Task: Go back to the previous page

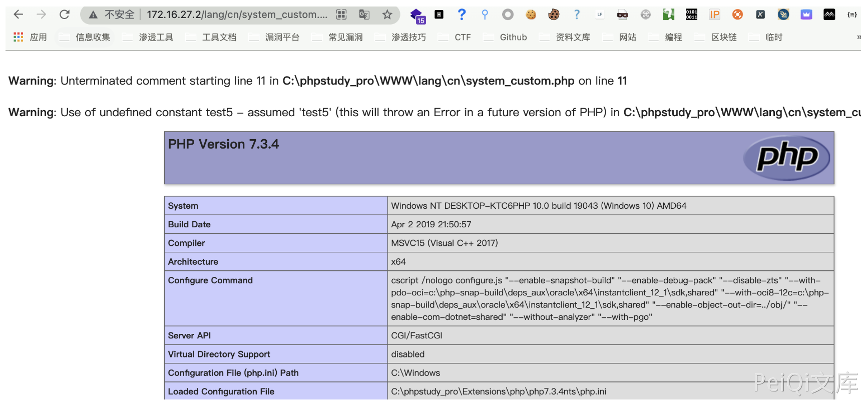Action: point(19,15)
